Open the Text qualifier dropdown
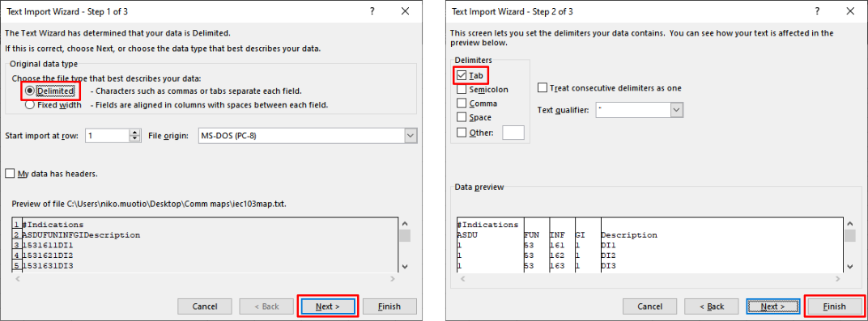This screenshot has width=868, height=321. coord(676,110)
